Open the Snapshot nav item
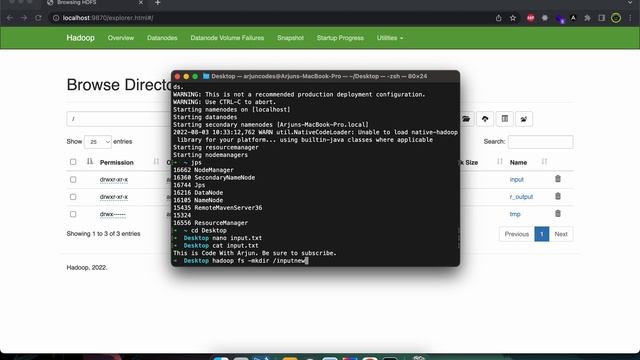 290,38
